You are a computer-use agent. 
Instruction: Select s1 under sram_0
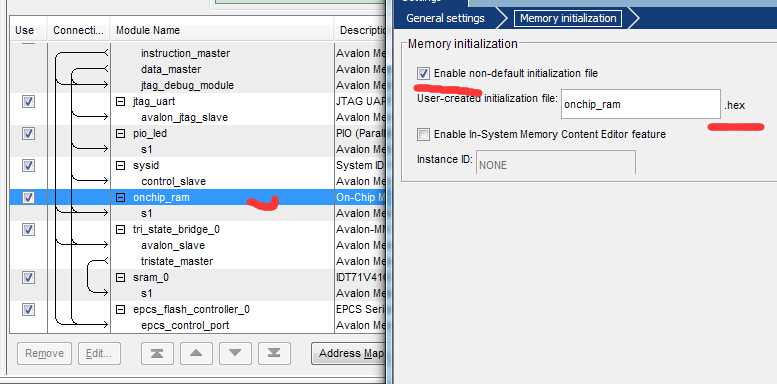tap(147, 293)
